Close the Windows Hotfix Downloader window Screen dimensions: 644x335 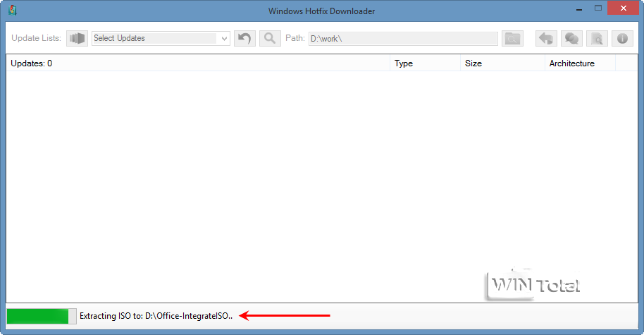[x=623, y=8]
